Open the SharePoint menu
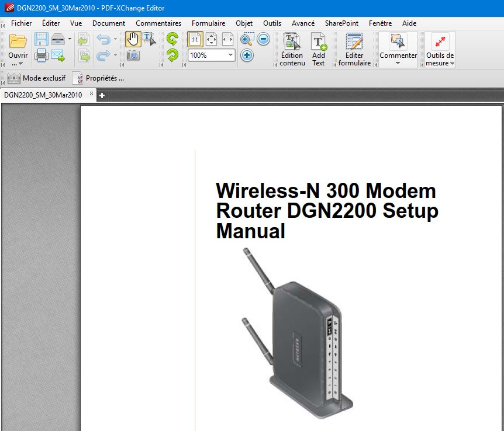The image size is (504, 431). pyautogui.click(x=341, y=23)
